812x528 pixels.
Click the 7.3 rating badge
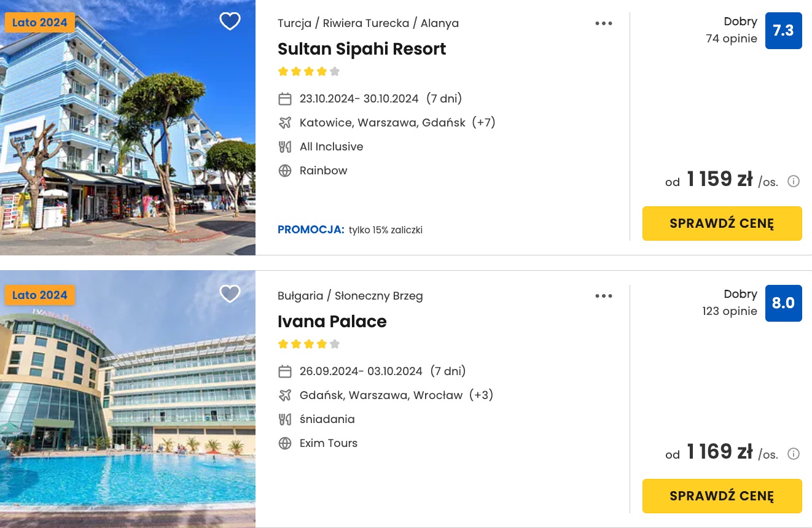coord(783,31)
